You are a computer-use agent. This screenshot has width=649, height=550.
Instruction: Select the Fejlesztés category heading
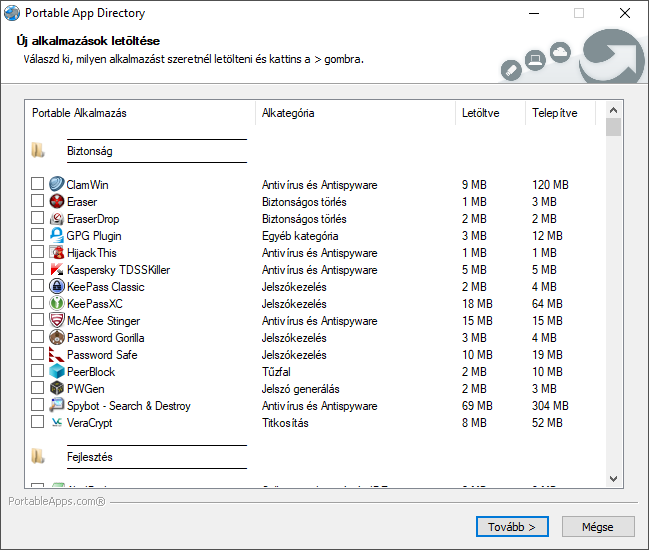pos(90,457)
